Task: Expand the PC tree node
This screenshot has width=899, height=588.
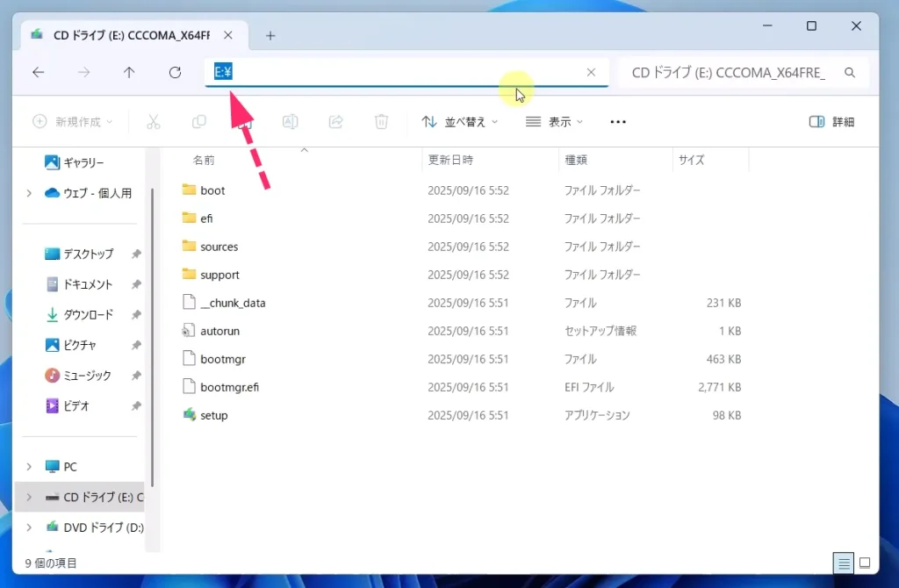Action: tap(29, 467)
